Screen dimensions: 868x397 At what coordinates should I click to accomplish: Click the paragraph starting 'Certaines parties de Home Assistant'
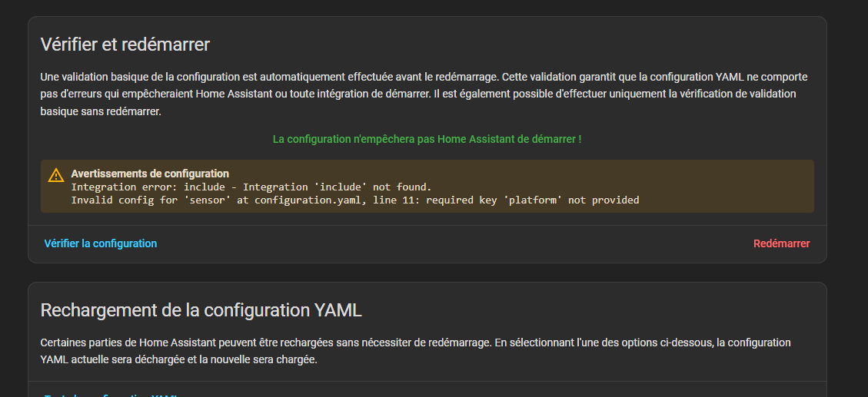(415, 342)
